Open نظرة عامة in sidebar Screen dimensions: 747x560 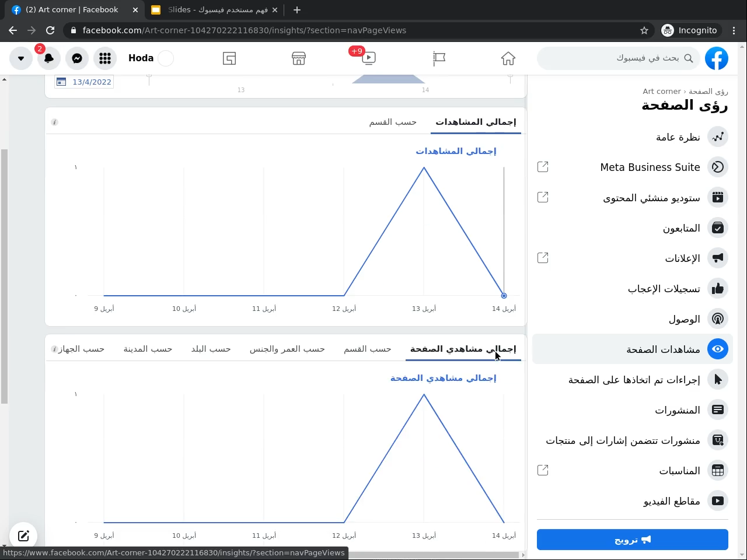tap(633, 137)
